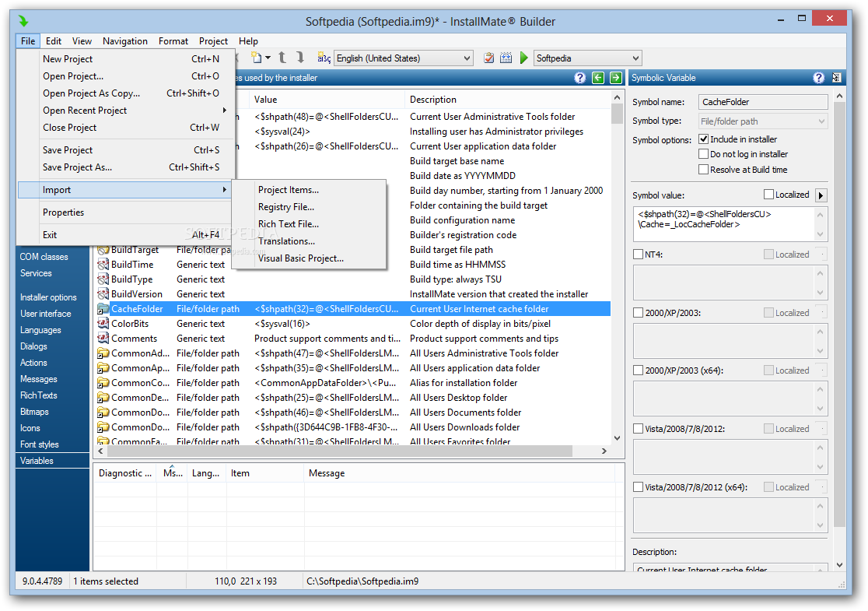Go to Installer options in sidebar
Screen dimensions: 868x611
click(49, 297)
